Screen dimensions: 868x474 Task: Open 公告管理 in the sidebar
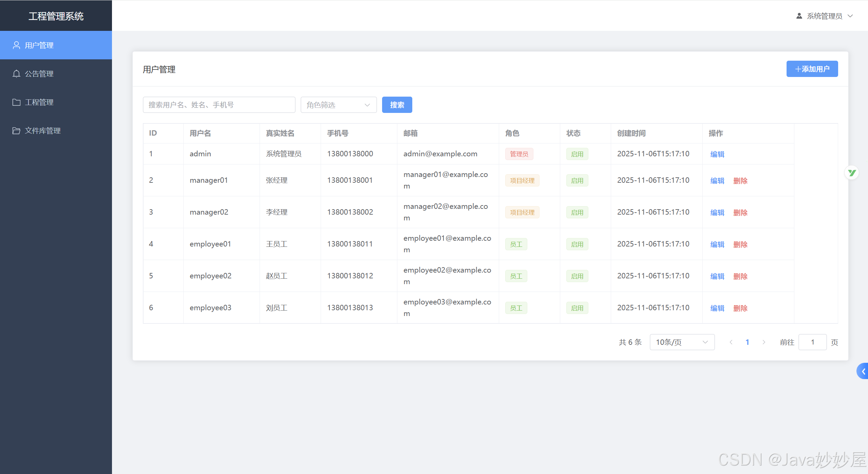[56, 74]
